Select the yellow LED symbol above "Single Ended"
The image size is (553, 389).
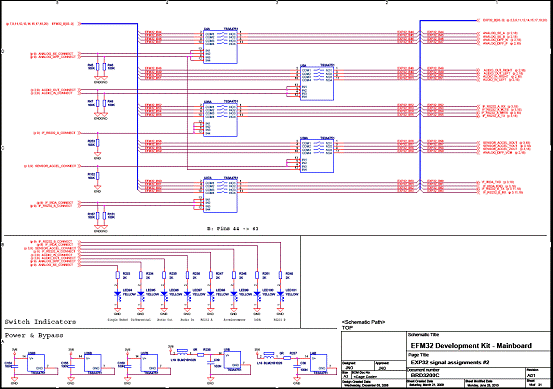pos(118,294)
